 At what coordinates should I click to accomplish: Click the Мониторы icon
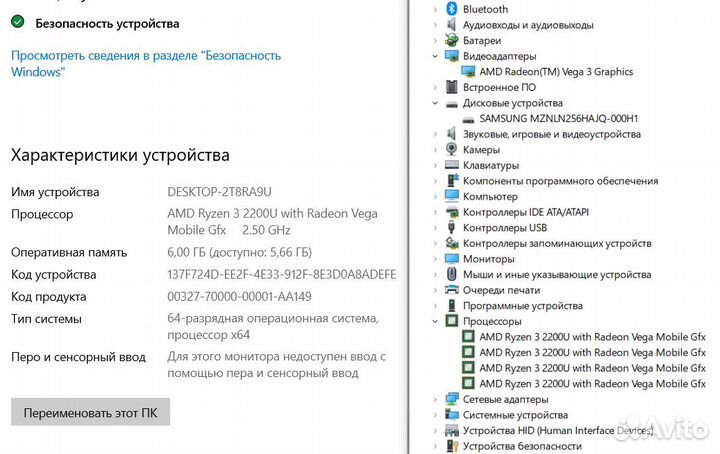[452, 258]
